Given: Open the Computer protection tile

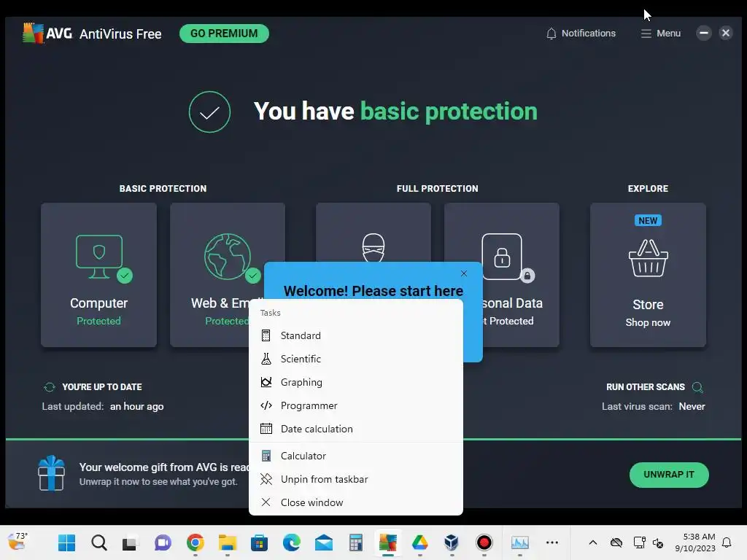Looking at the screenshot, I should coord(98,275).
